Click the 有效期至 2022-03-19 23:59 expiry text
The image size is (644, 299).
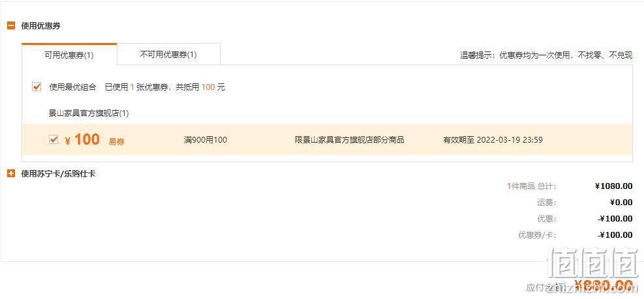[x=493, y=140]
